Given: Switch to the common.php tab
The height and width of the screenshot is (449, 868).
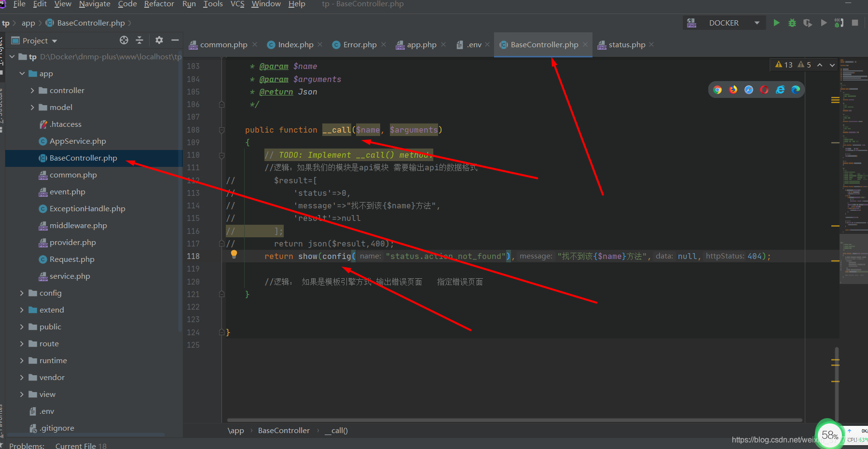Looking at the screenshot, I should (223, 44).
